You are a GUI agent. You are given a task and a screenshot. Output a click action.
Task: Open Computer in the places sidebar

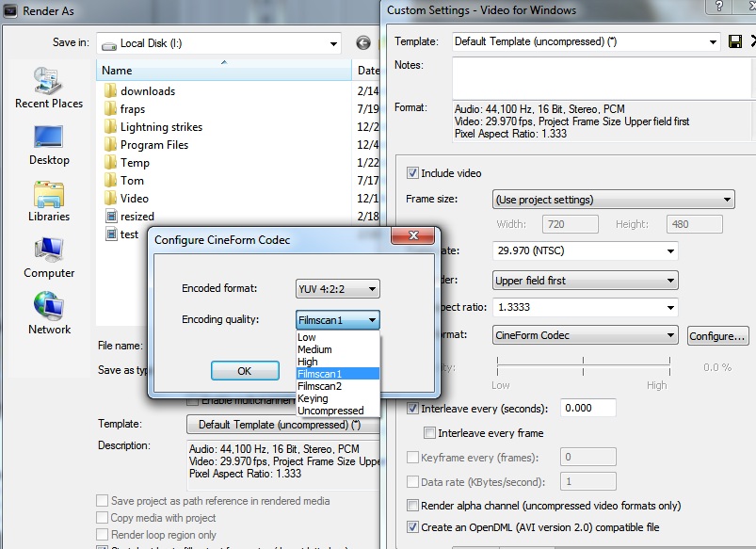tap(49, 258)
